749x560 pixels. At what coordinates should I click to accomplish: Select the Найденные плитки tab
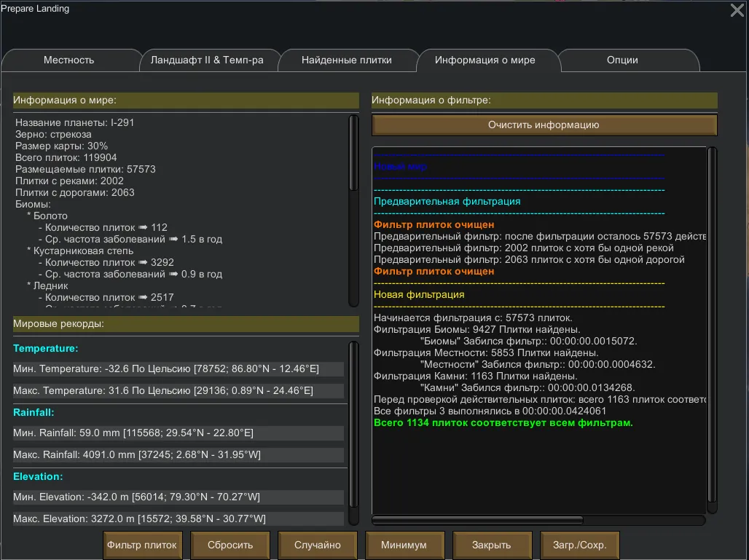pyautogui.click(x=347, y=60)
